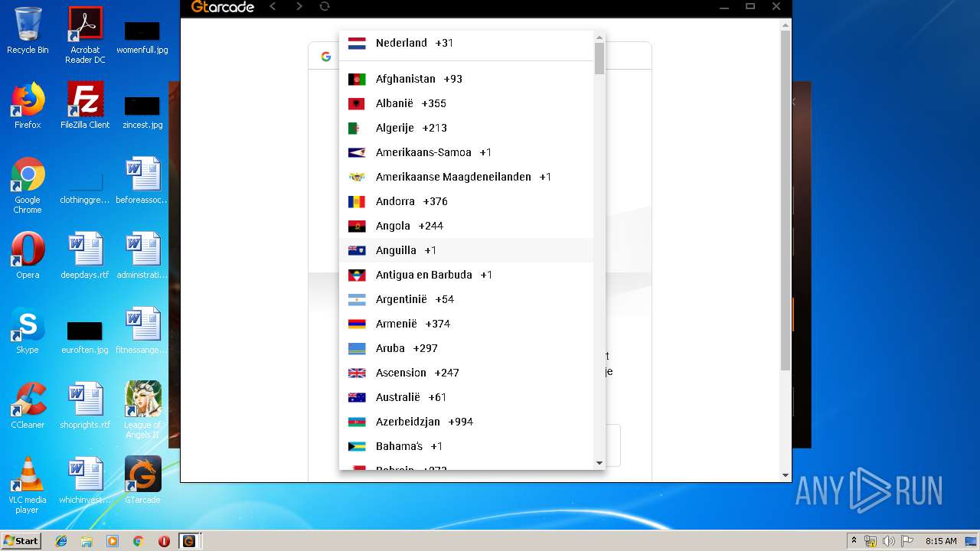
Task: Click the country list scroll-down arrow
Action: (x=599, y=463)
